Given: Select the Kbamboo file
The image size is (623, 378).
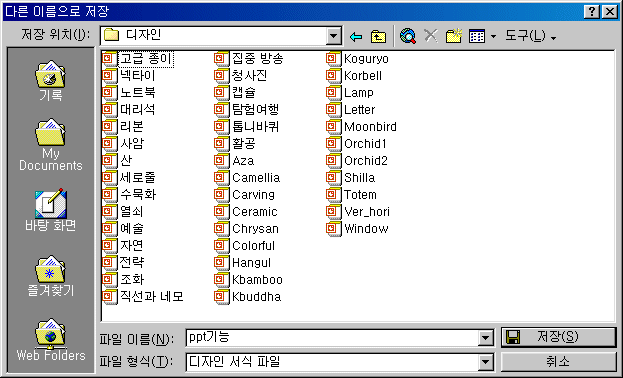Looking at the screenshot, I should click(249, 279).
